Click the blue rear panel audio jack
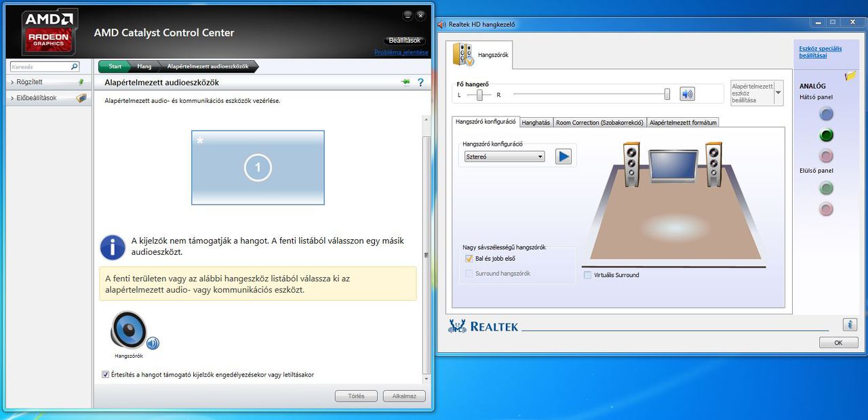The height and width of the screenshot is (420, 868). coord(826,114)
